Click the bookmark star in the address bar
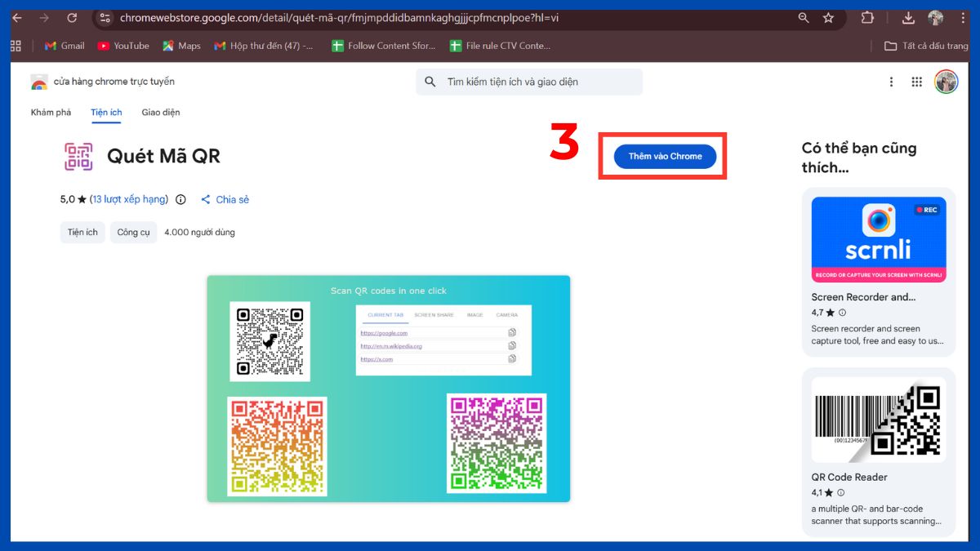This screenshot has height=551, width=980. 827,17
